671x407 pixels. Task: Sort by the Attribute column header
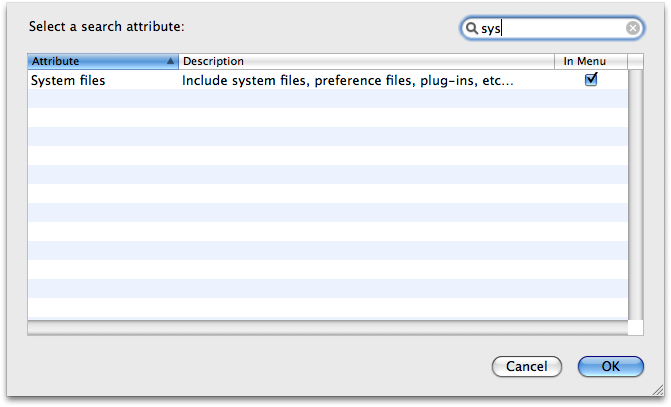pyautogui.click(x=103, y=61)
